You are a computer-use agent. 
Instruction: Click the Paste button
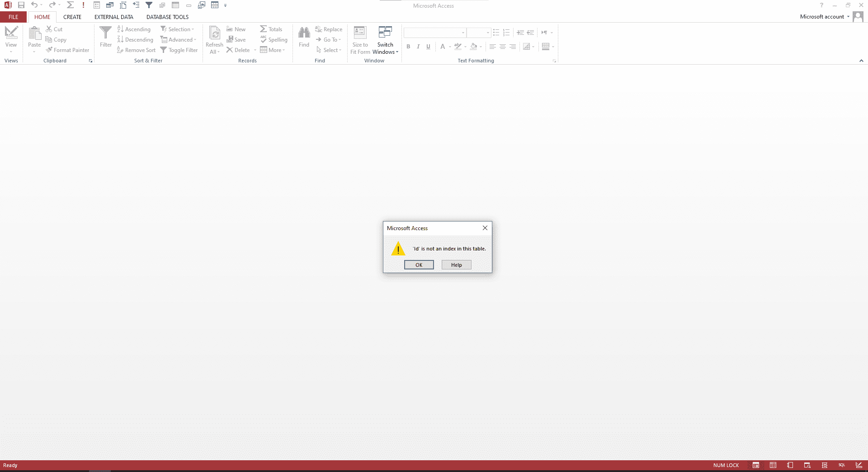(x=34, y=39)
